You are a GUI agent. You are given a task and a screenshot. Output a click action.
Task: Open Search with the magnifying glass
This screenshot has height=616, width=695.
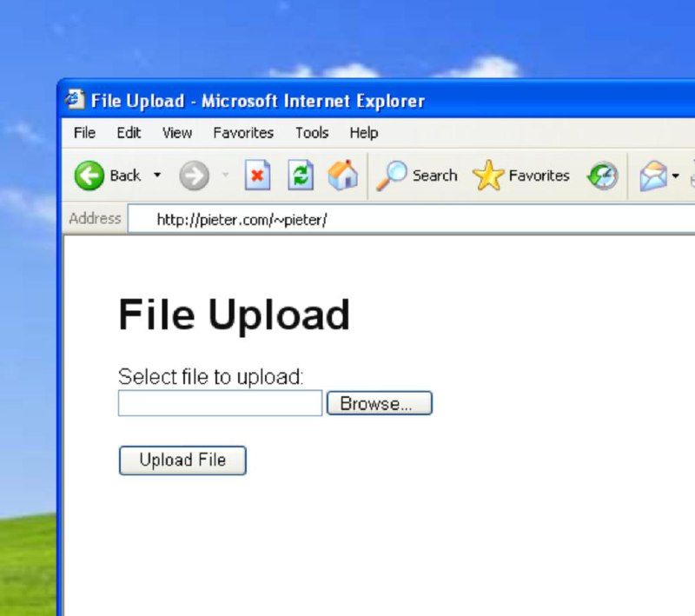click(392, 176)
